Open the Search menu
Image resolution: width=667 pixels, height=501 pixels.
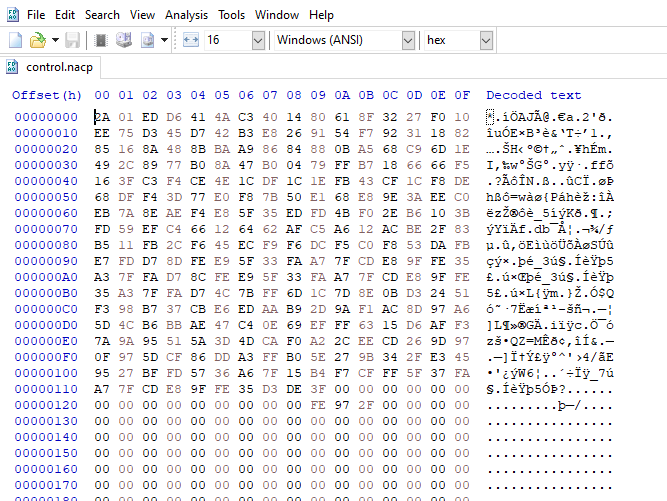[x=102, y=15]
